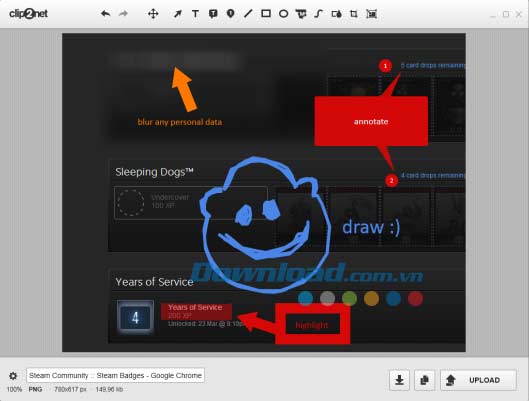Select the Line tool
The width and height of the screenshot is (529, 401).
(248, 14)
